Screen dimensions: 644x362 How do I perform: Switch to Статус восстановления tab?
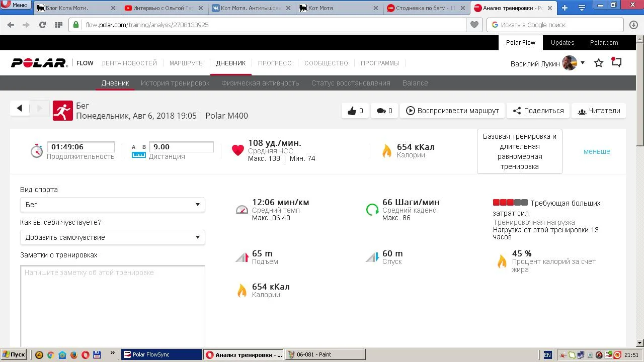click(351, 83)
